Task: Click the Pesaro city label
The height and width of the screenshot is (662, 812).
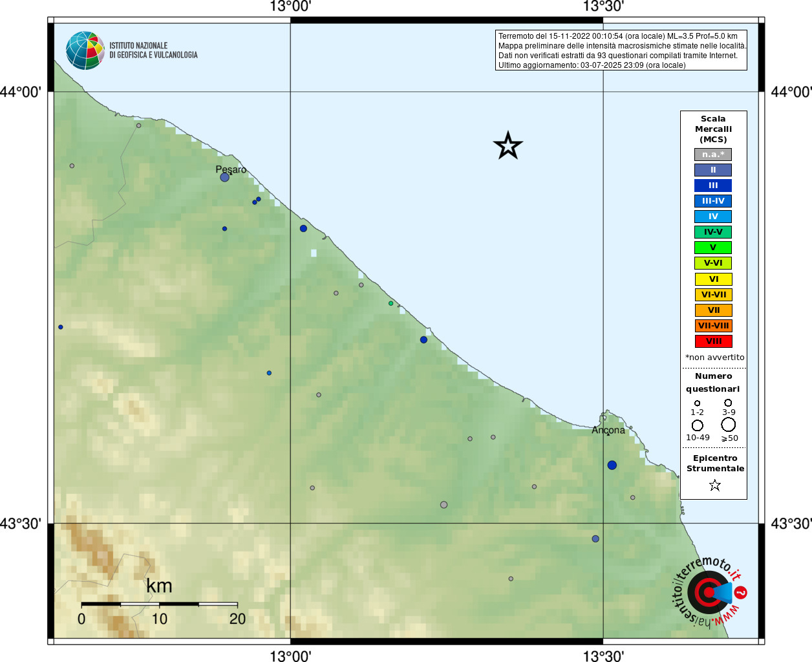Action: [x=231, y=169]
